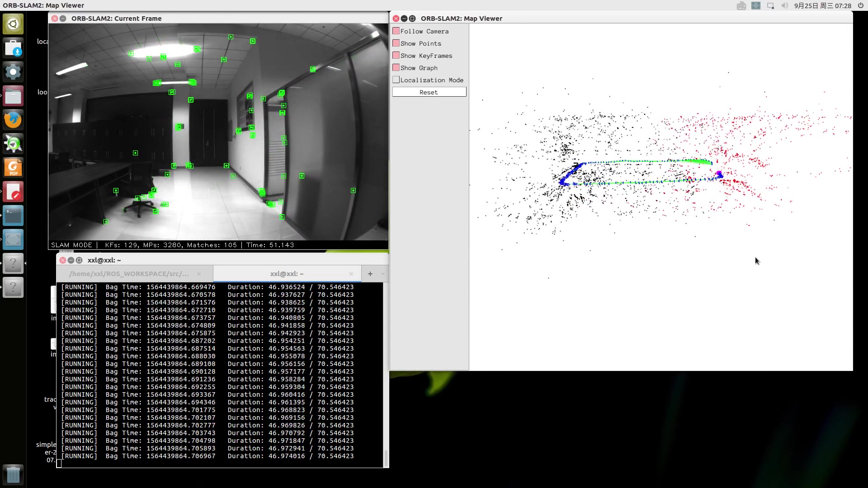Enable Localization Mode checkbox
The height and width of the screenshot is (488, 868).
point(396,80)
